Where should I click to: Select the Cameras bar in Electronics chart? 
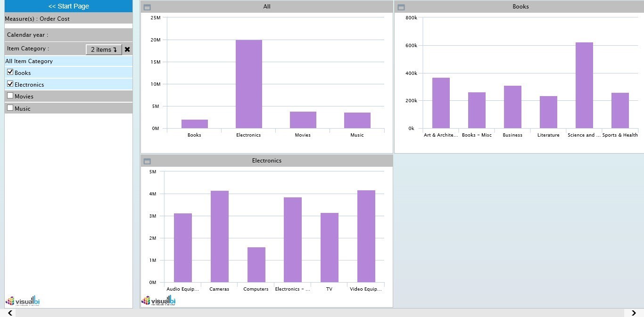pos(219,236)
